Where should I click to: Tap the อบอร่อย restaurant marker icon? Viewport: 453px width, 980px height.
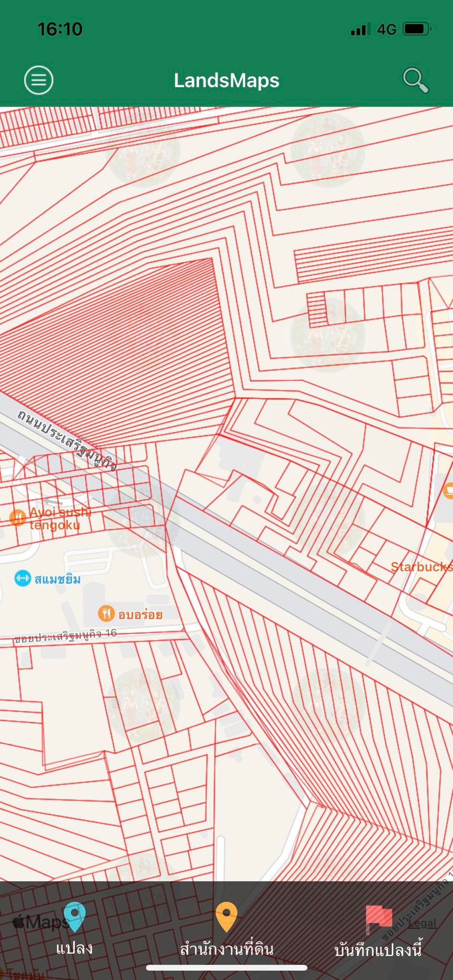pos(106,613)
